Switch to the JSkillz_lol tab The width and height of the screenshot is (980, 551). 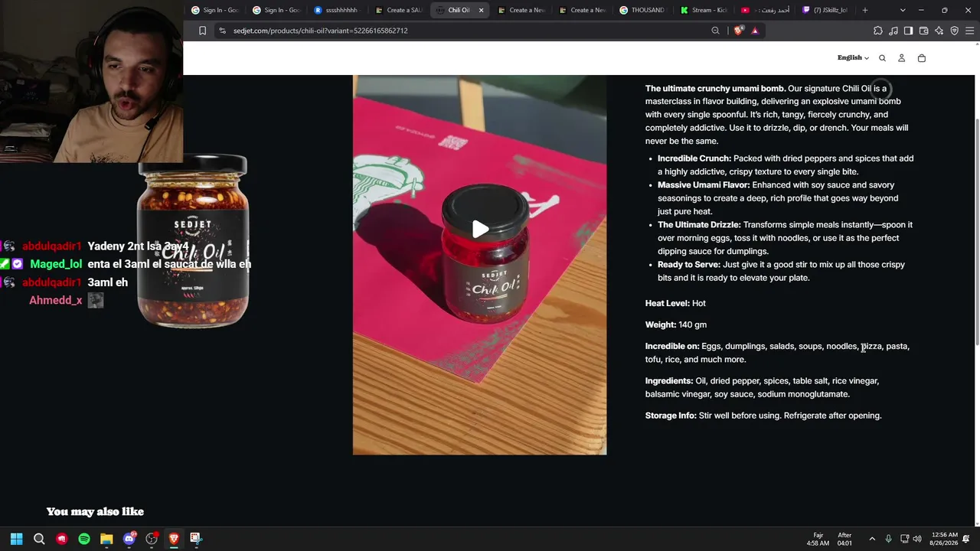(827, 10)
